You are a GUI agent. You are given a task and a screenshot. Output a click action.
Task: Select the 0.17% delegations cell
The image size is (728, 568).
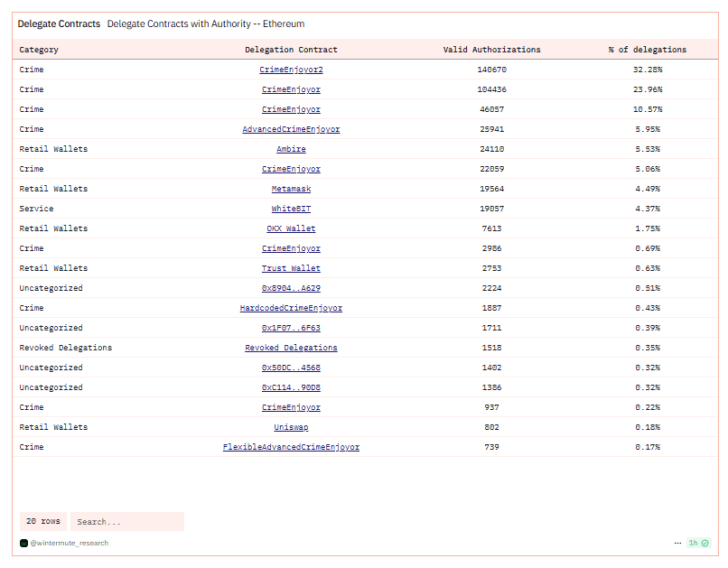[x=648, y=447]
